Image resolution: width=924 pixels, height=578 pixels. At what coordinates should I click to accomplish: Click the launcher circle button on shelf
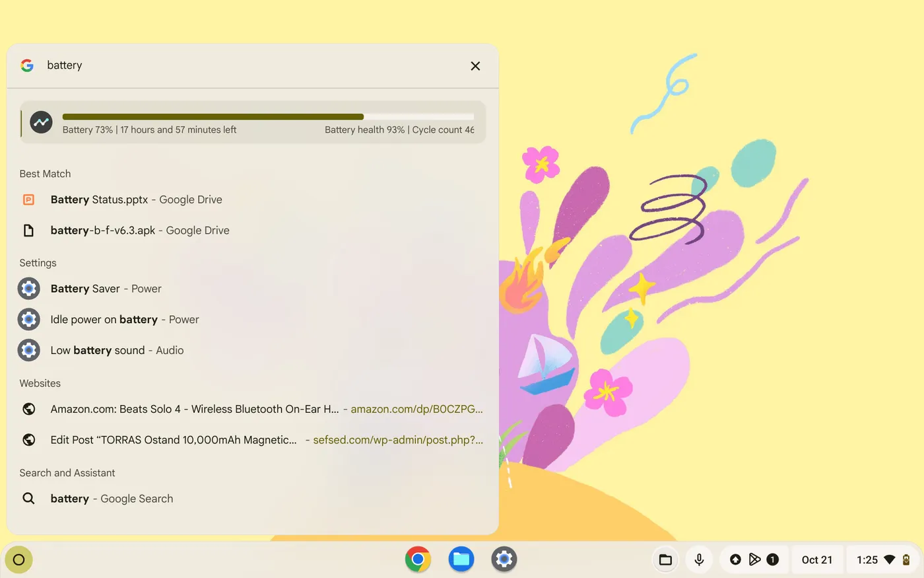coord(18,560)
